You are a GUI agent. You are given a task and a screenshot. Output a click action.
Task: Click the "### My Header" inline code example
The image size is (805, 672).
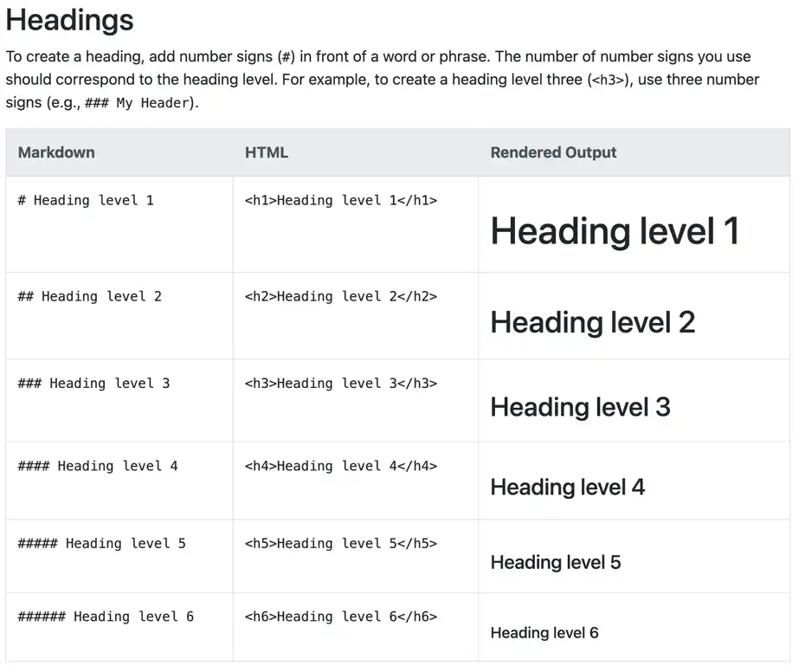click(x=135, y=103)
